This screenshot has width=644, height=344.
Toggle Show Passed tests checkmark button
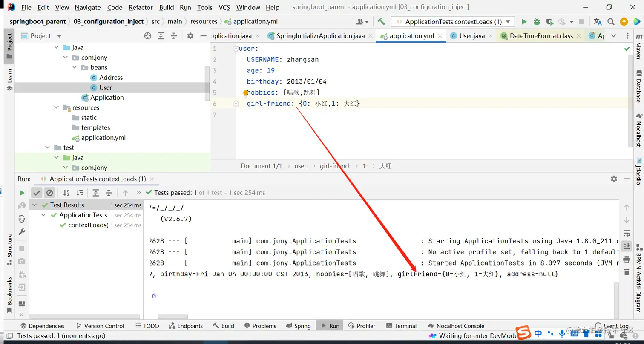click(37, 193)
